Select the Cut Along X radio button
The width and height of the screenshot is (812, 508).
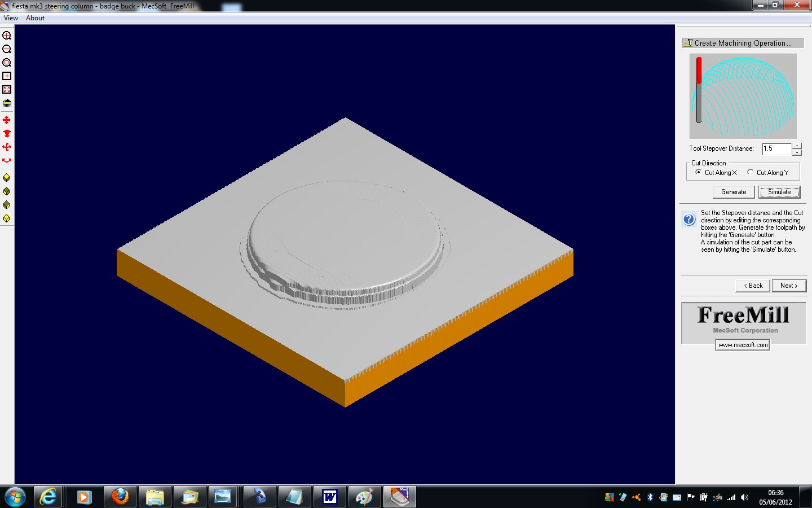[x=699, y=172]
